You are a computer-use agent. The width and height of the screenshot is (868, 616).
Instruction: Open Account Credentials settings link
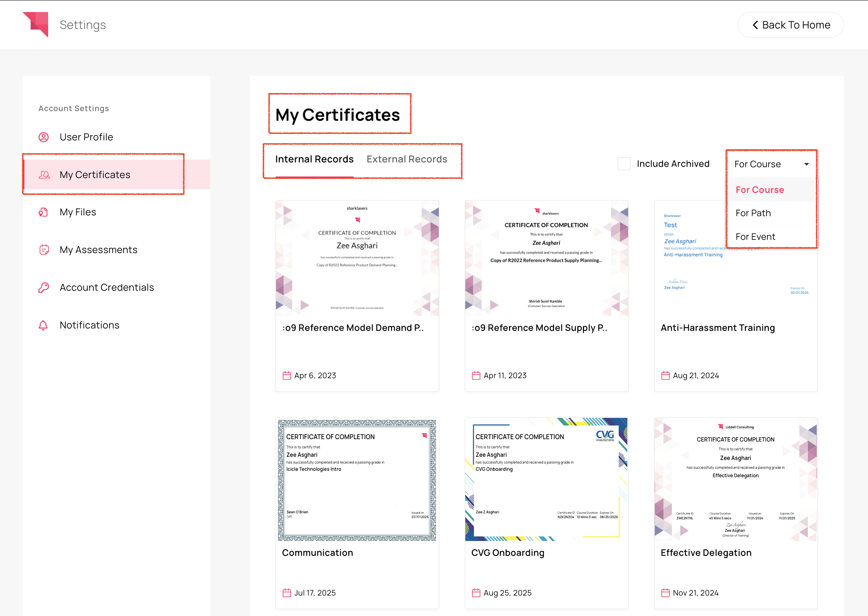[107, 288]
